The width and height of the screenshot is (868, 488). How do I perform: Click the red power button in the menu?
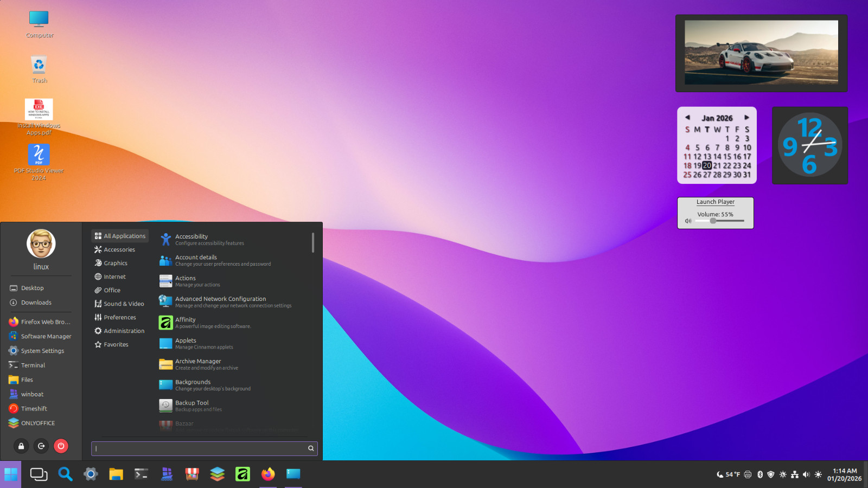pyautogui.click(x=61, y=446)
